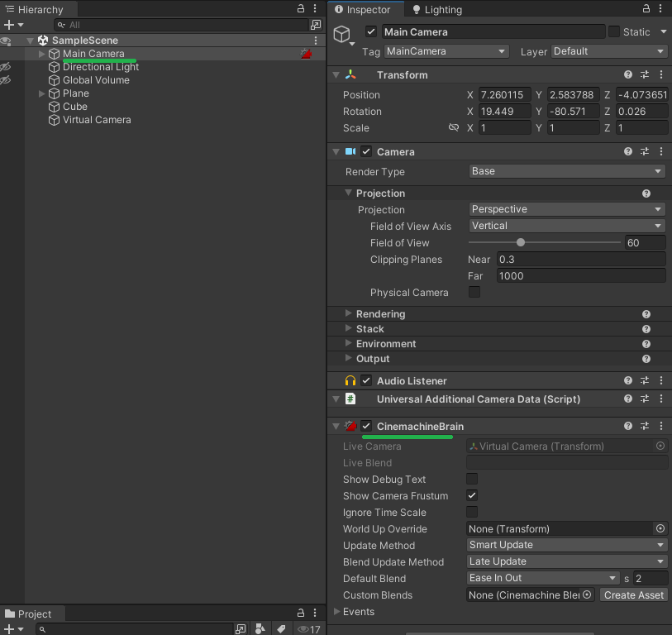Image resolution: width=672 pixels, height=635 pixels.
Task: Open the Field of View Axis dropdown
Action: 567,226
